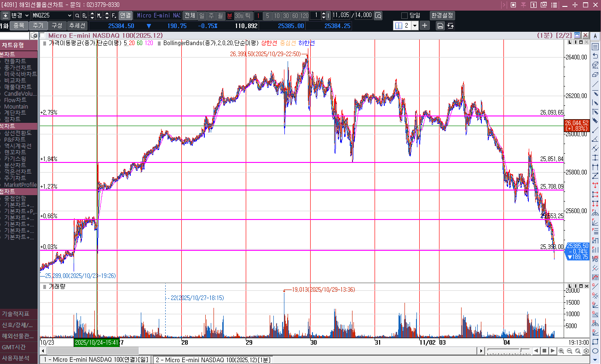Switch to the Micro E-mini NASDAQ 100(연결)[일] tab
The image size is (601, 364).
96,359
